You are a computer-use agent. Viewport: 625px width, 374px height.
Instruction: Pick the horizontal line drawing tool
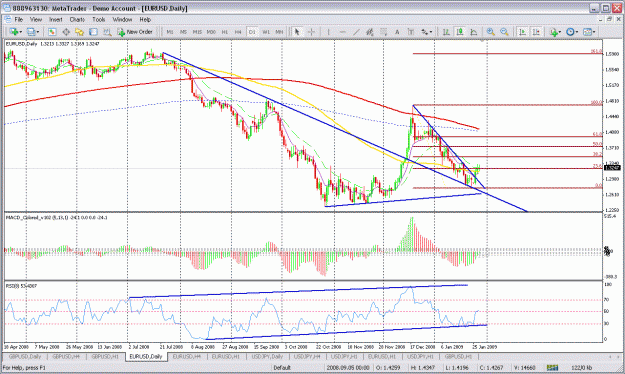click(342, 32)
